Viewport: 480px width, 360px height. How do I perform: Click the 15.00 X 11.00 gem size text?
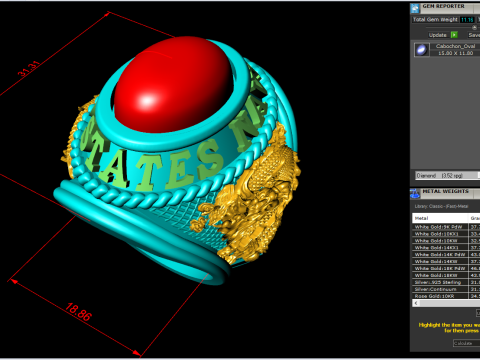[x=455, y=53]
